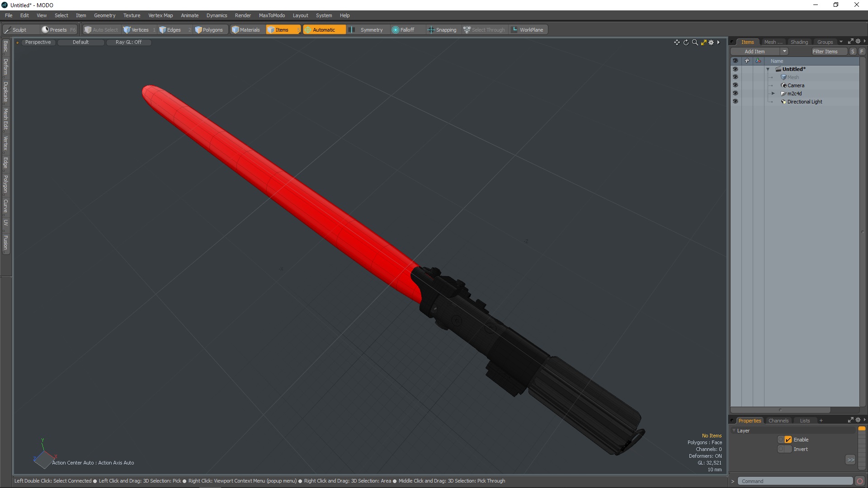Select the Directional Light item
The image size is (868, 488).
coord(804,102)
